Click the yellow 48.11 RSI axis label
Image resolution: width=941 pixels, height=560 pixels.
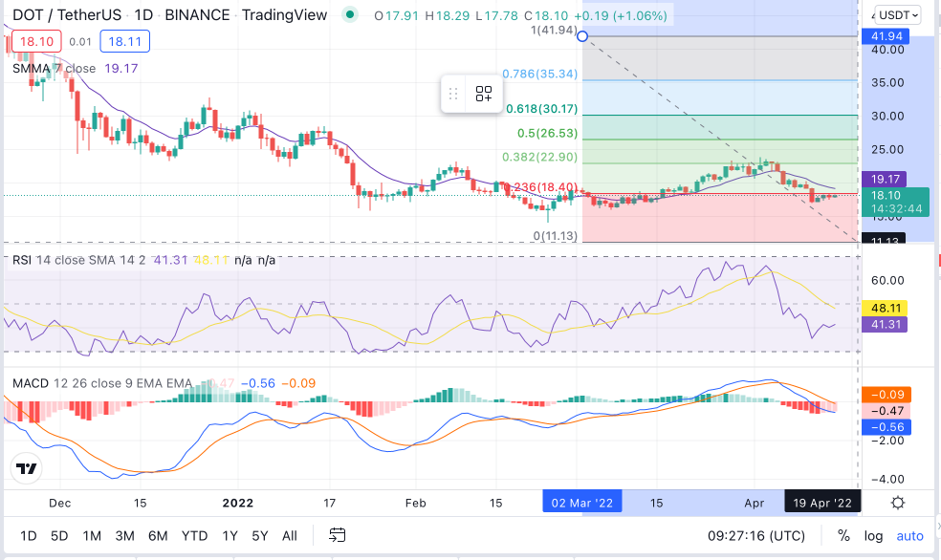(886, 308)
